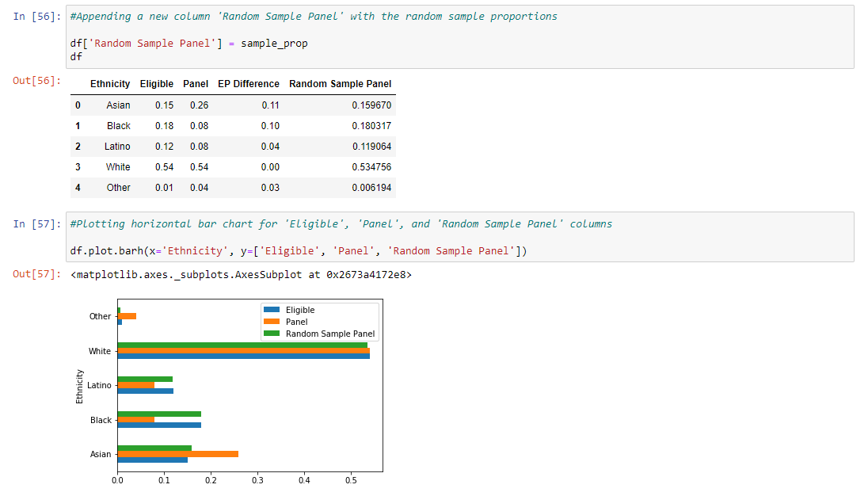Screen dimensions: 868x496
Task: Click the row index 4 for Other ethnicity
Action: coord(78,187)
